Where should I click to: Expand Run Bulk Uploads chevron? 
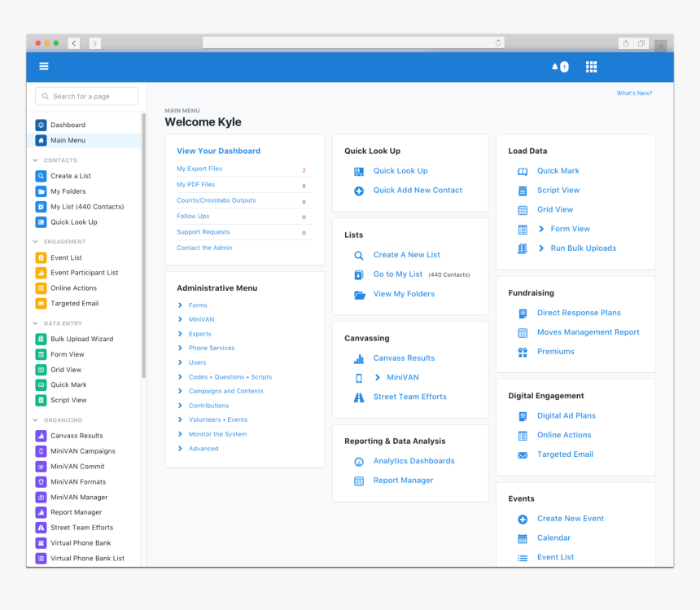pyautogui.click(x=541, y=248)
